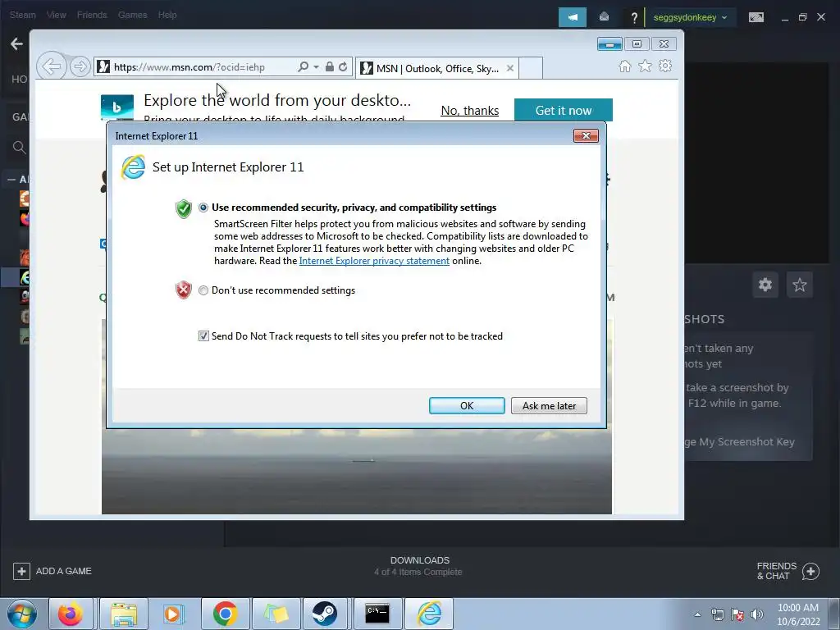Click the Steam Big Picture mode icon
Screen dimensions: 840x630
click(x=756, y=17)
